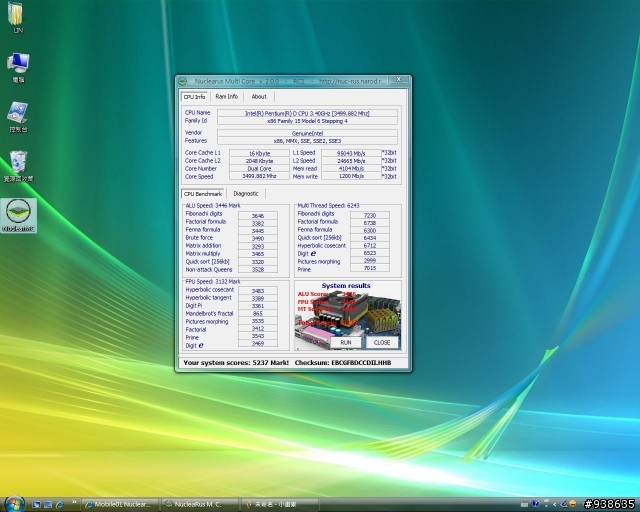Click the Family Id field value

pos(307,121)
